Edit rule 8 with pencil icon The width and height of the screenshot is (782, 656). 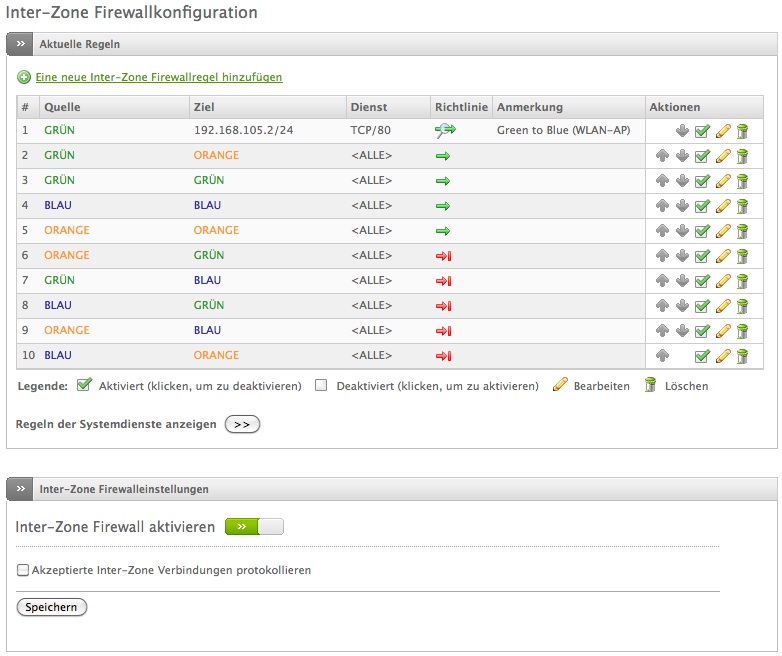point(723,306)
